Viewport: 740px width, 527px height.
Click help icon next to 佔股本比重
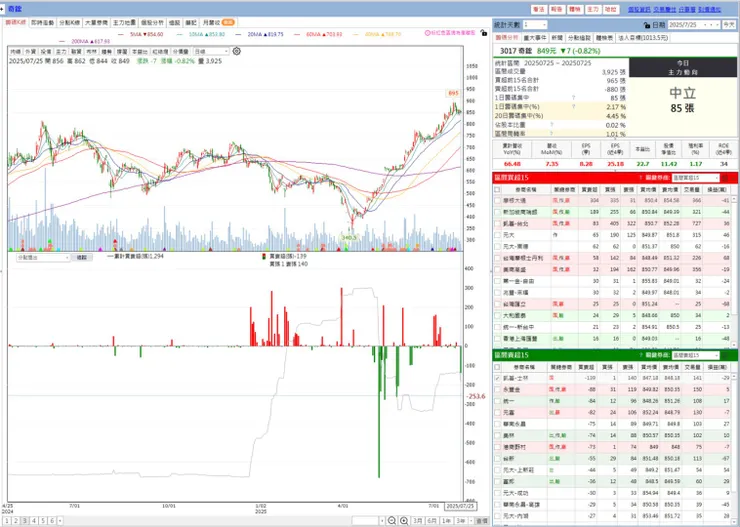[x=551, y=125]
